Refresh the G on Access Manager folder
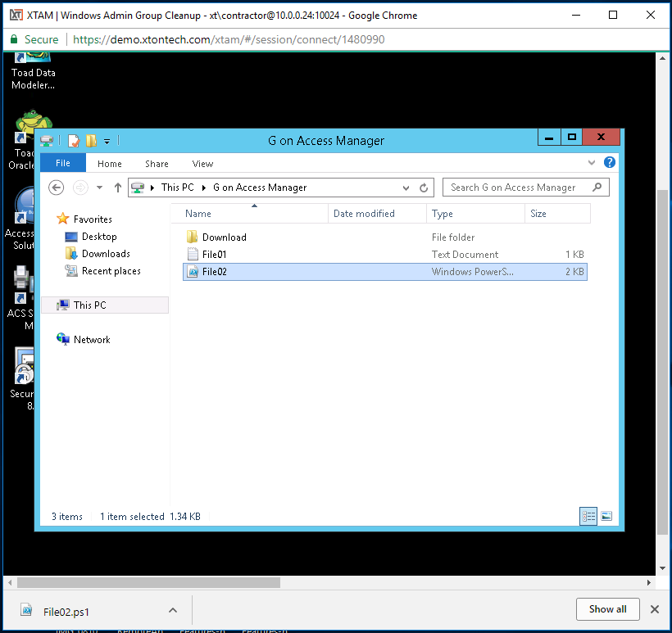This screenshot has height=633, width=672. click(x=424, y=188)
